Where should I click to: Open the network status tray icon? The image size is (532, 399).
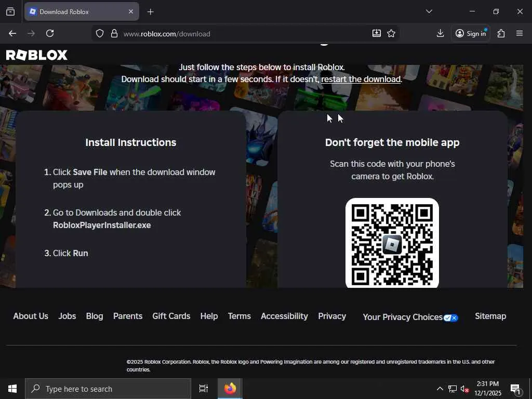pos(453,389)
